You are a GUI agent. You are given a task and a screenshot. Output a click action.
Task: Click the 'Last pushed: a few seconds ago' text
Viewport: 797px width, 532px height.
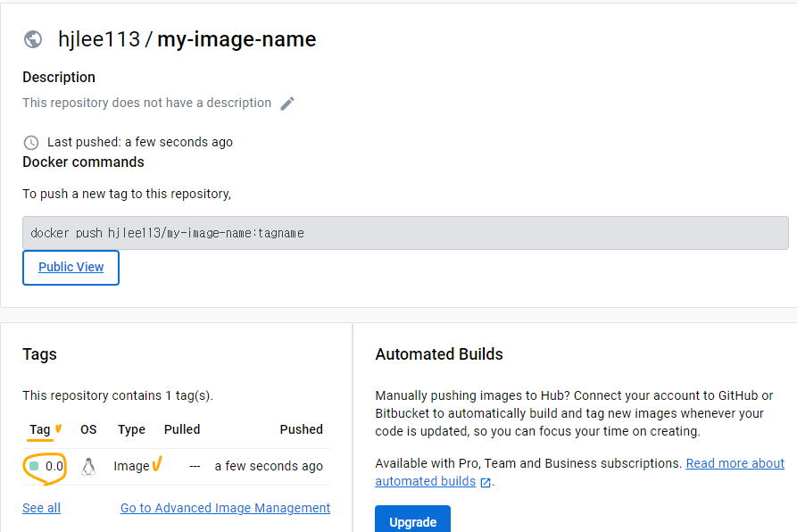[x=140, y=142]
